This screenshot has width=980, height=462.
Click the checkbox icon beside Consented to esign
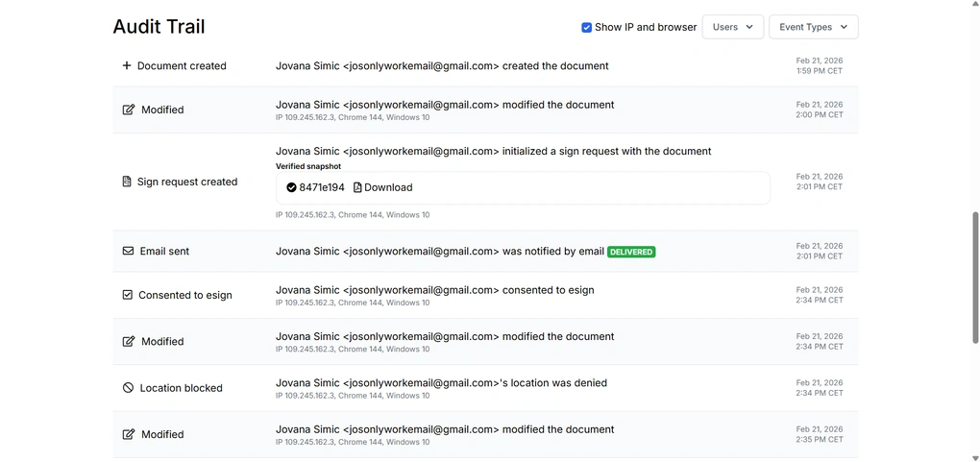pyautogui.click(x=128, y=295)
